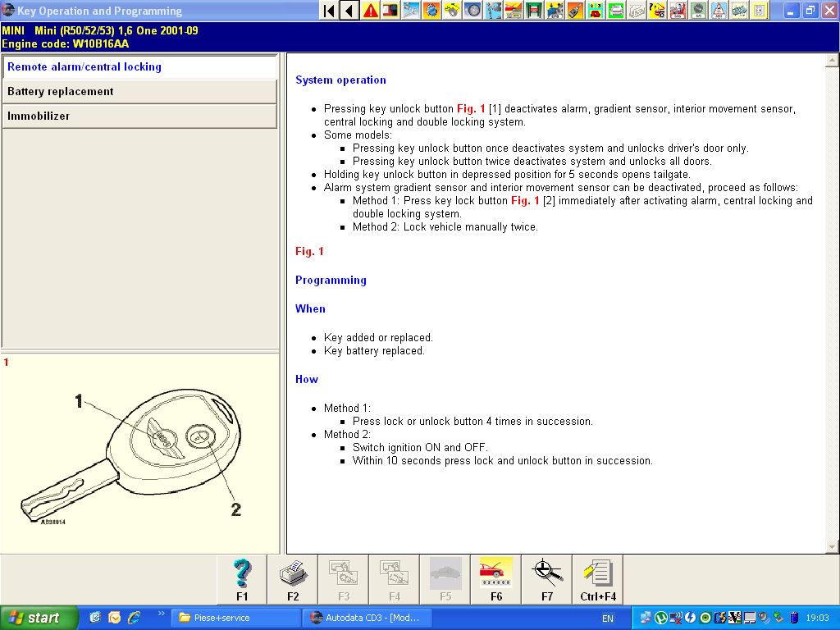Screen dimensions: 840x630
Task: Open the Battery replacement section
Action: pyautogui.click(x=139, y=92)
